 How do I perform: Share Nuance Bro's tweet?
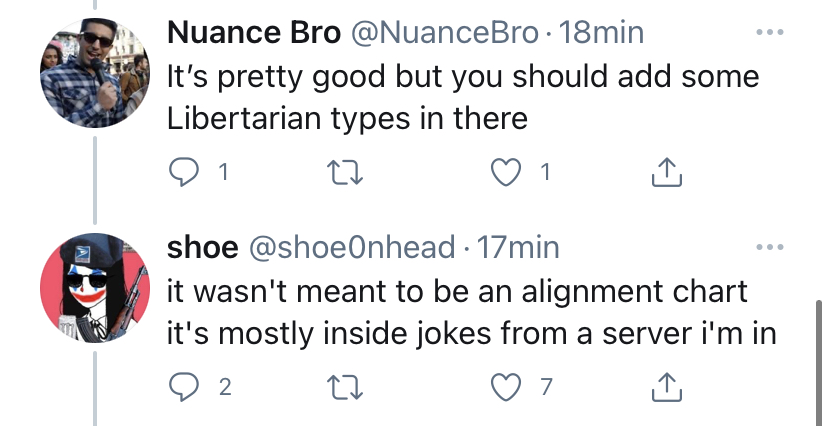[x=666, y=172]
